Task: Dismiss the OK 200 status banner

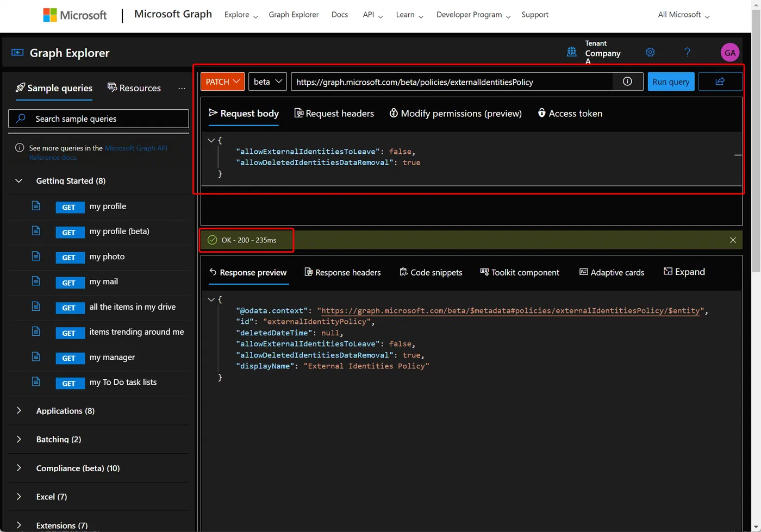Action: 733,240
